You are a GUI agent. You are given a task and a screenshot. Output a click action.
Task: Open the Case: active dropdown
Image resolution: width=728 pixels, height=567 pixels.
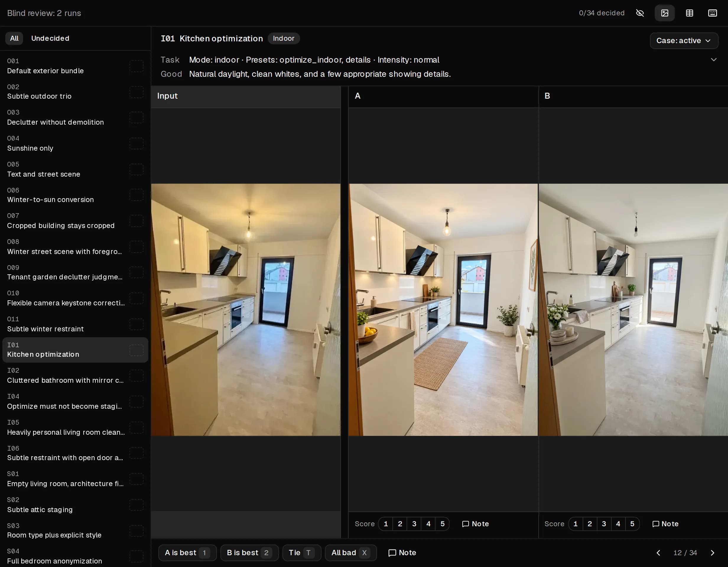point(684,41)
